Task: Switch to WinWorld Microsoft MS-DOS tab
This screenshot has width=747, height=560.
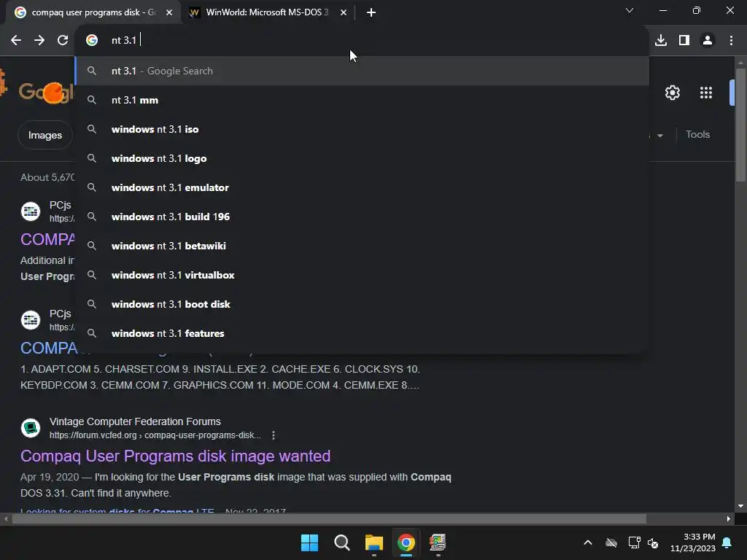Action: coord(268,12)
